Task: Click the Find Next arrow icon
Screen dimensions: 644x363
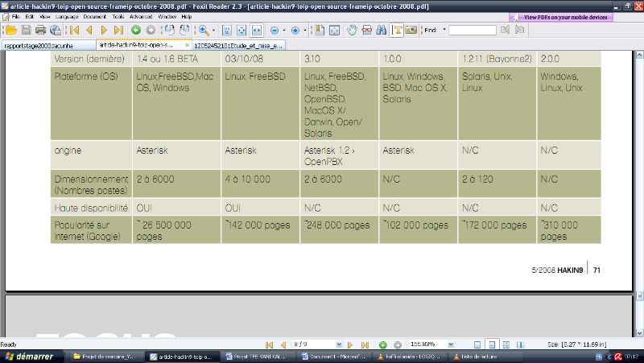Action: click(519, 30)
